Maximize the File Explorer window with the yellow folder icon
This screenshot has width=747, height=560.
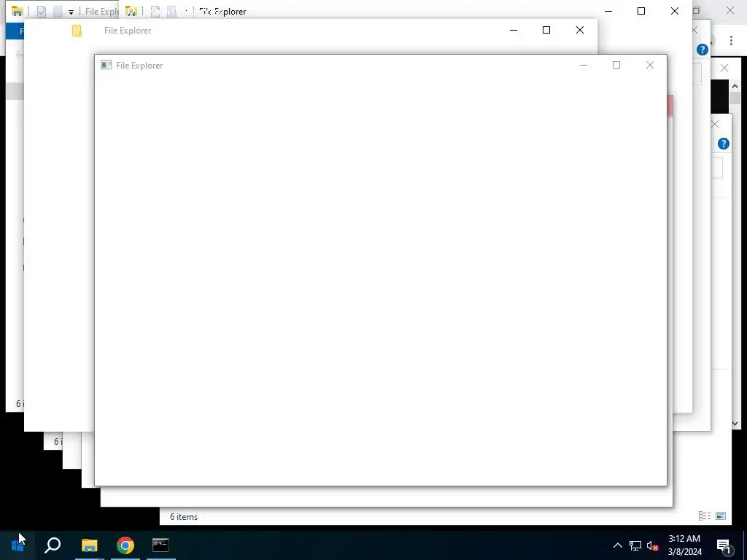pyautogui.click(x=546, y=30)
